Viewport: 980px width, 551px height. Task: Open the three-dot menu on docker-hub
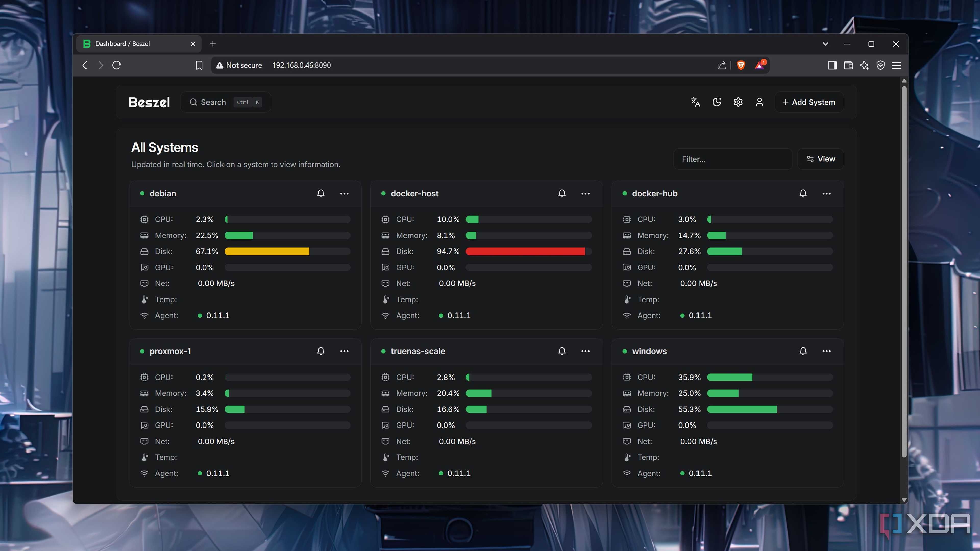pyautogui.click(x=826, y=194)
